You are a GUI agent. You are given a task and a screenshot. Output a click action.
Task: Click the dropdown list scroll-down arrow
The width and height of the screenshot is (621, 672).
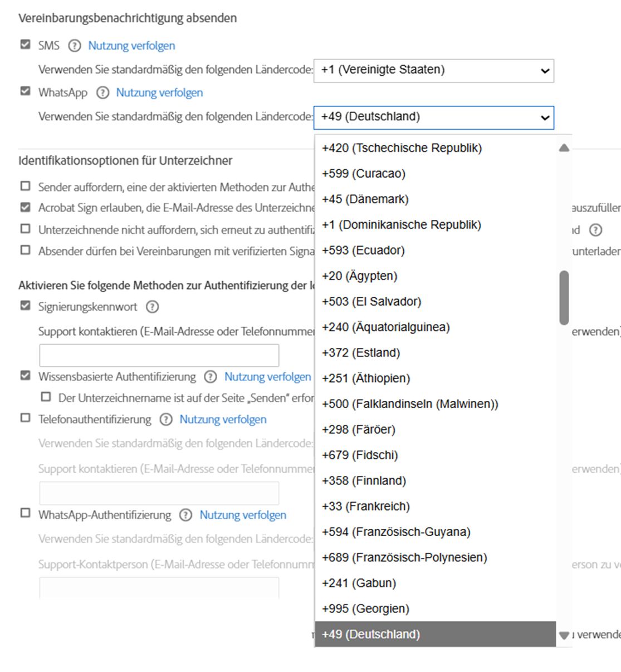click(x=564, y=635)
